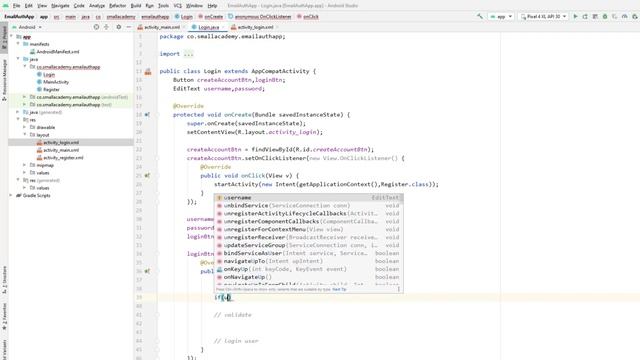Click the Android Studio logo icon
640x360 pixels.
(x=5, y=6)
